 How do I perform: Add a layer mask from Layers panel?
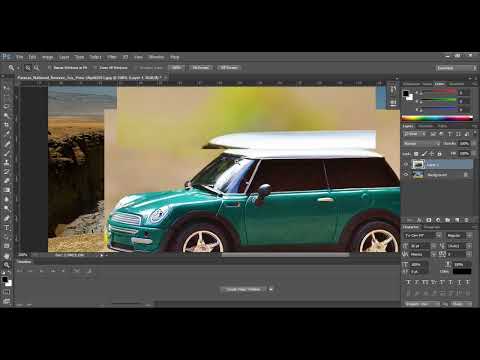click(429, 220)
